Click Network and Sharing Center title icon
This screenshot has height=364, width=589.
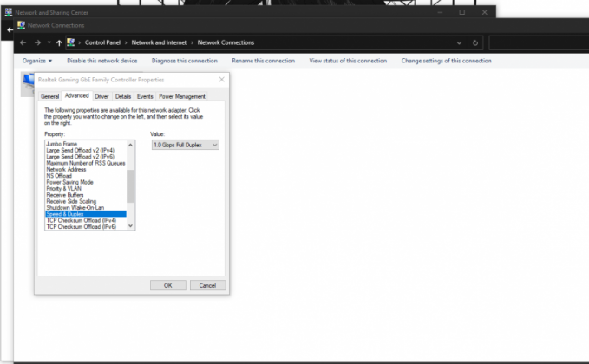coord(9,12)
